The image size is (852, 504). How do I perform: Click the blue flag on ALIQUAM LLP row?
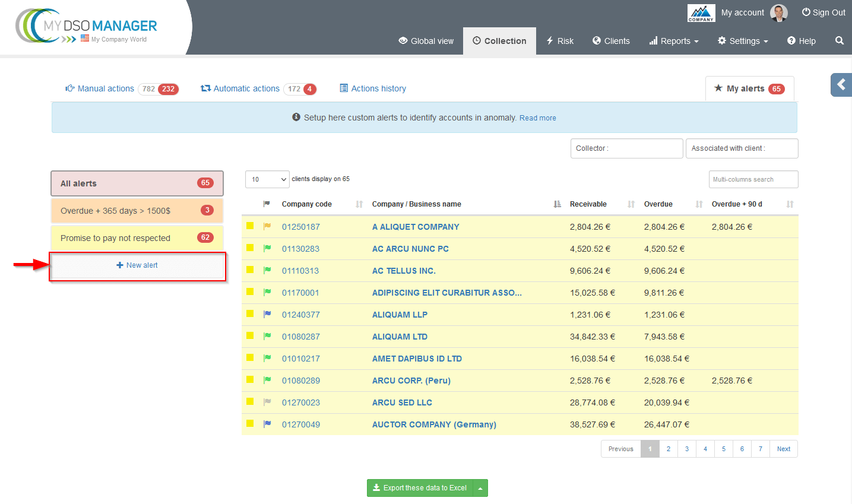point(267,314)
